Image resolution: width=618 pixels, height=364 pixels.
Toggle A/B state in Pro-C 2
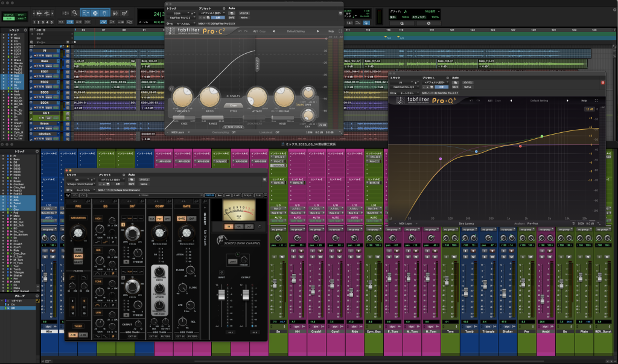255,31
